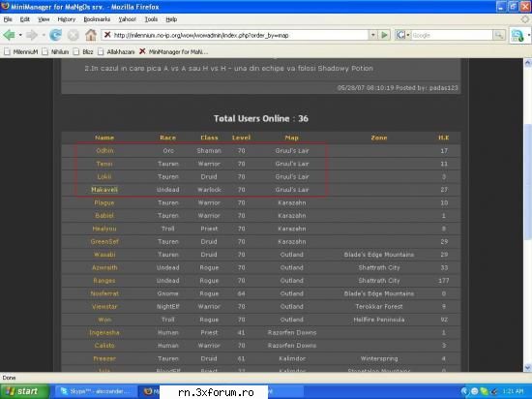Open player Healyou's name link

[x=104, y=229]
